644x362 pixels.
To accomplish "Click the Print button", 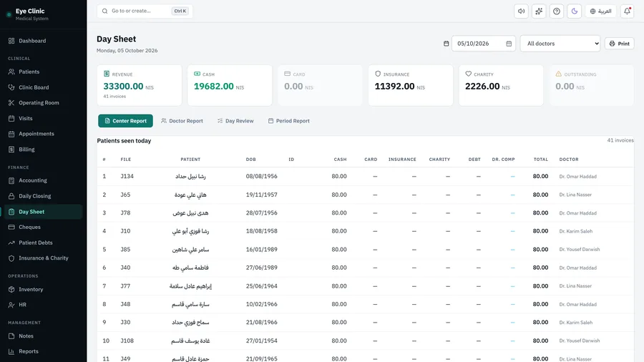I will pos(620,44).
